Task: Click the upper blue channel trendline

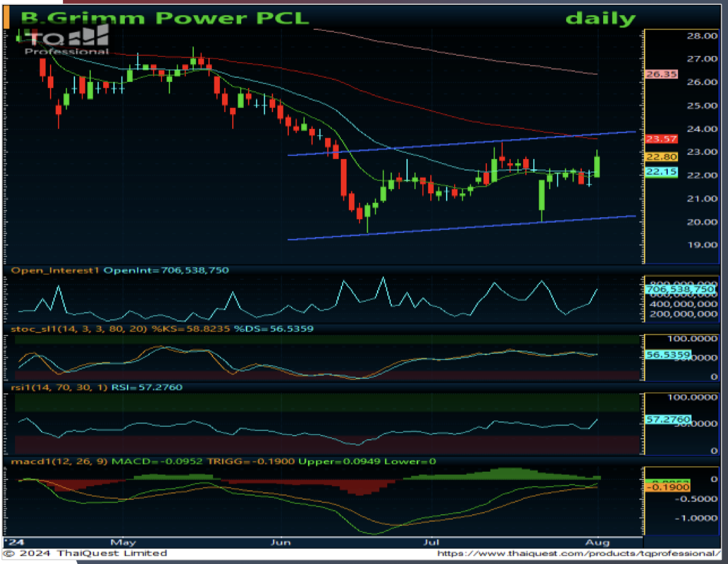Action: point(462,143)
